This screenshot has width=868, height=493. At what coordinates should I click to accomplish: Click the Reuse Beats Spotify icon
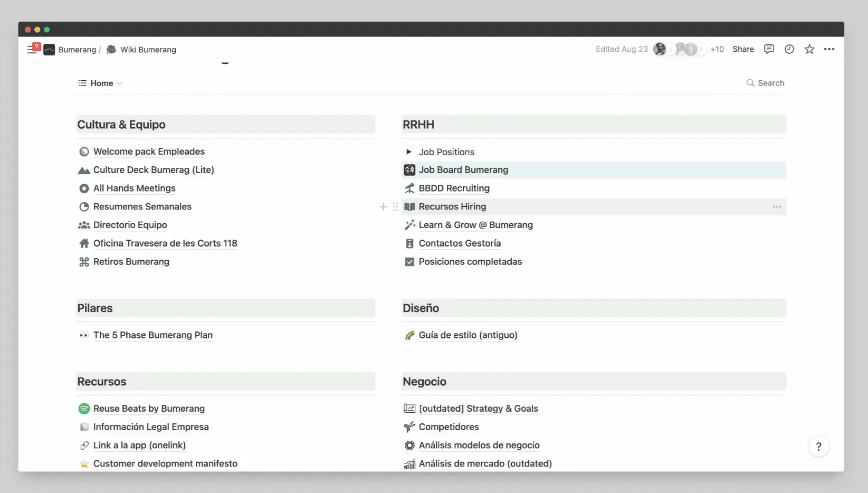click(x=84, y=409)
